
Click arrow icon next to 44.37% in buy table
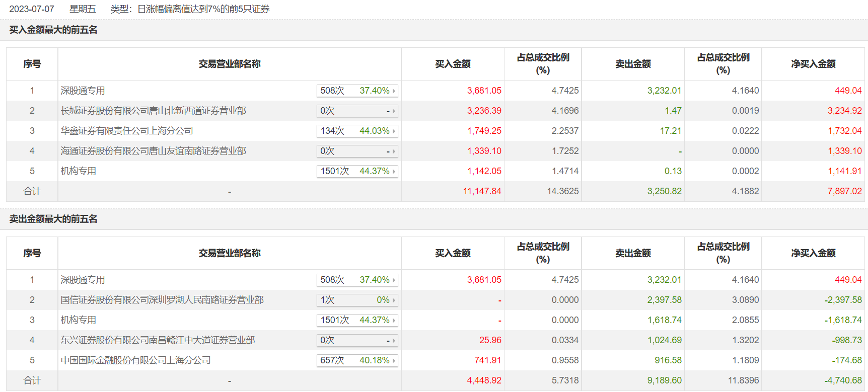tap(394, 172)
